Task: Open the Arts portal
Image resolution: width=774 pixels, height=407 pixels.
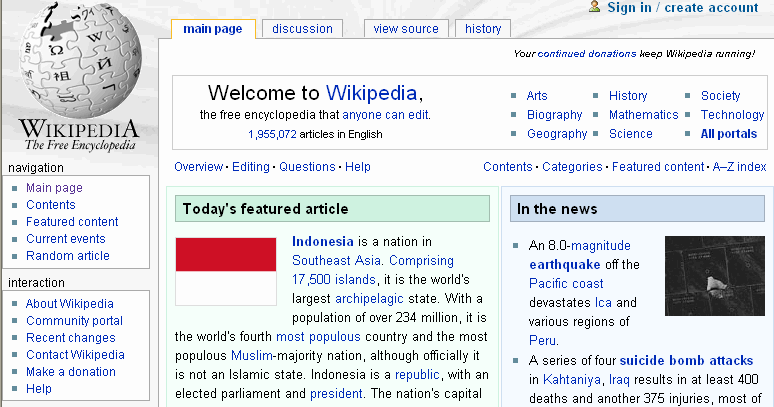Action: [x=537, y=96]
